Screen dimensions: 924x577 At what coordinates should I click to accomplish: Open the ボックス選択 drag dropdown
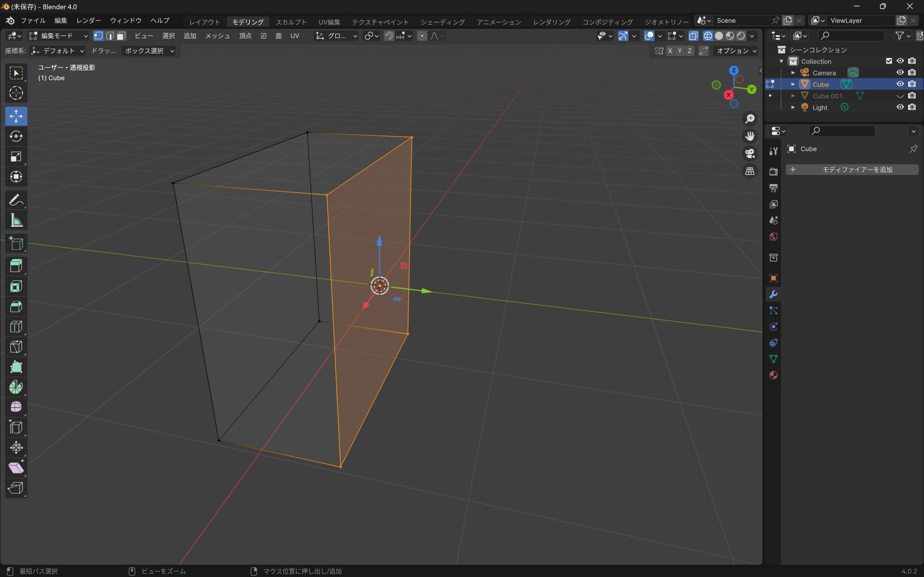click(x=149, y=51)
